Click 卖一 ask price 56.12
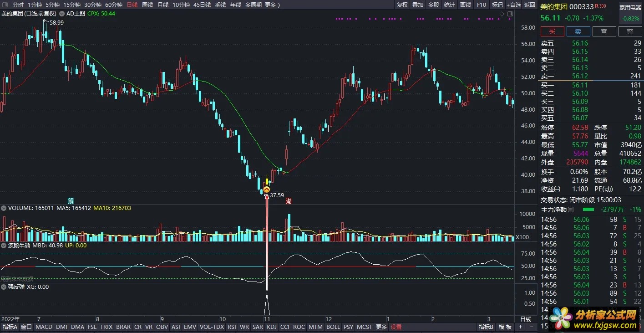The image size is (644, 333). (580, 76)
